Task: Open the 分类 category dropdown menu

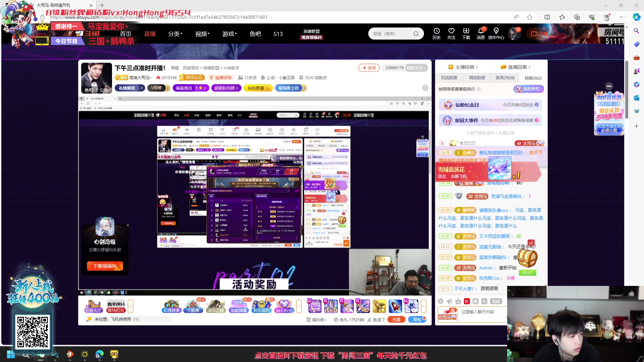Action: [x=175, y=34]
